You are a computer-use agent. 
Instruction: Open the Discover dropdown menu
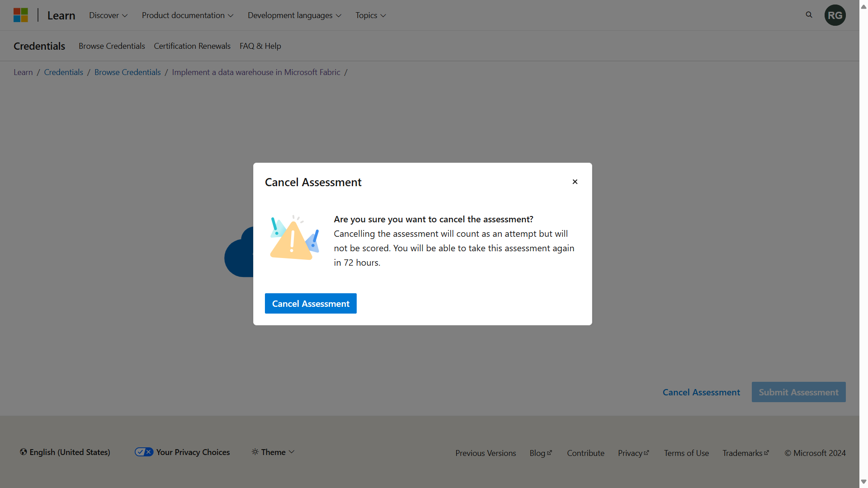click(108, 15)
